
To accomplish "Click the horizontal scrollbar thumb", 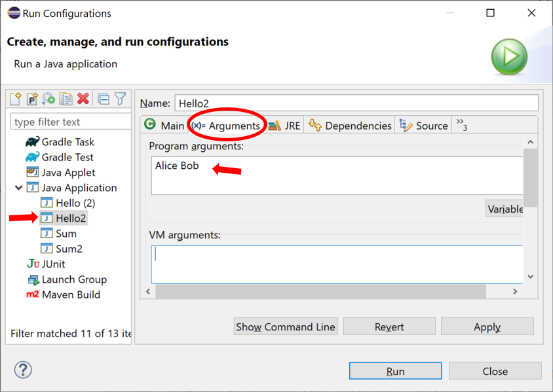I will tap(321, 291).
